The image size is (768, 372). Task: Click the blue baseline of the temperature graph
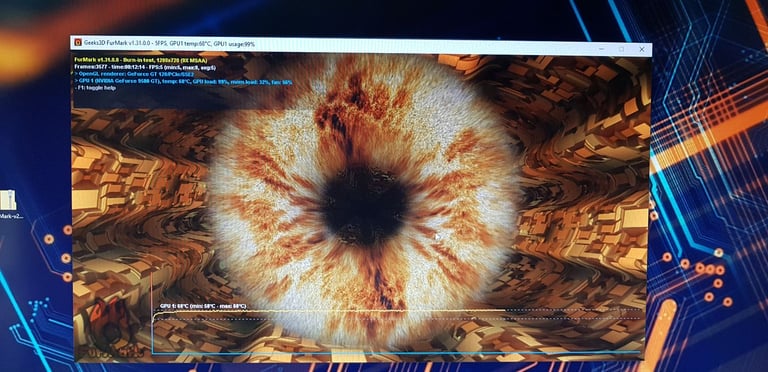pos(396,352)
